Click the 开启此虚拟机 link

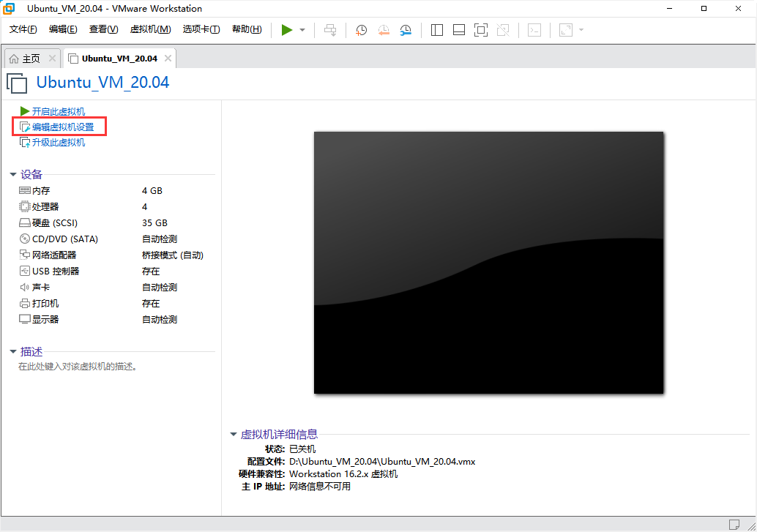pyautogui.click(x=59, y=111)
